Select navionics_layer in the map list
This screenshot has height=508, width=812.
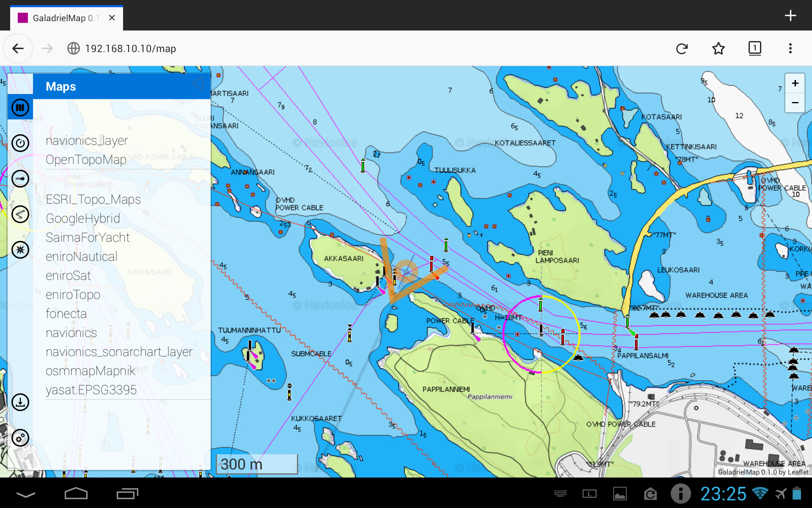87,141
